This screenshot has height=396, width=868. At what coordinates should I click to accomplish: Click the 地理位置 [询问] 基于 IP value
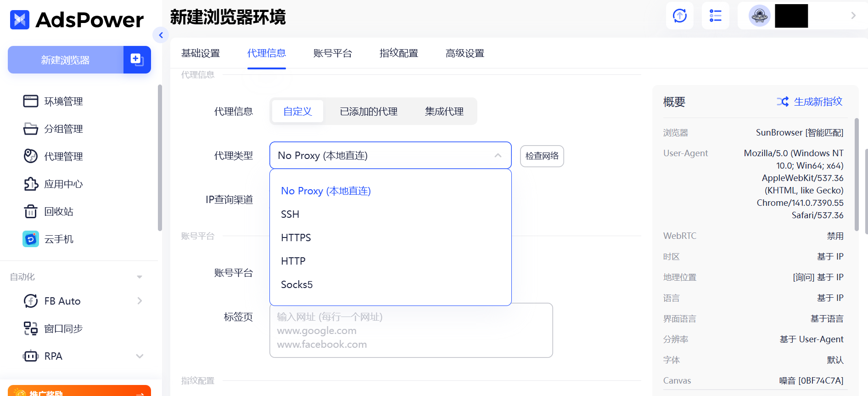(818, 277)
